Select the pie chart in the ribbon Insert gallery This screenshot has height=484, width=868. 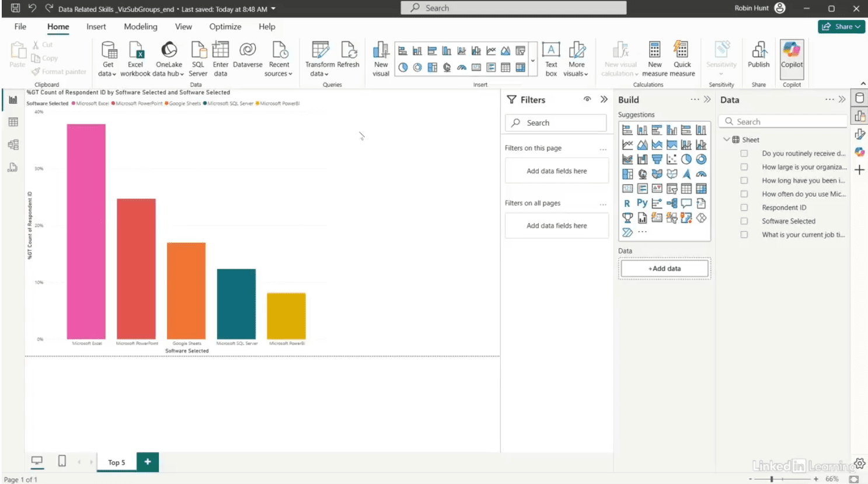coord(403,67)
